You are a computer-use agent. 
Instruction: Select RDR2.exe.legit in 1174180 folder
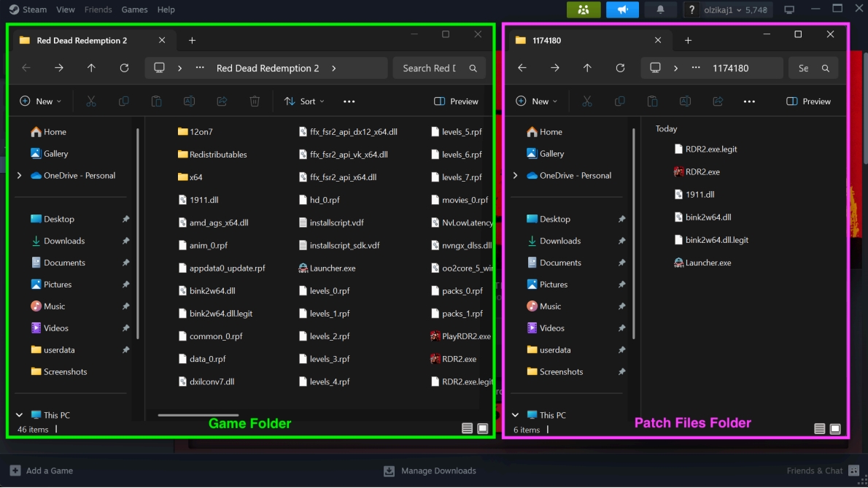706,150
